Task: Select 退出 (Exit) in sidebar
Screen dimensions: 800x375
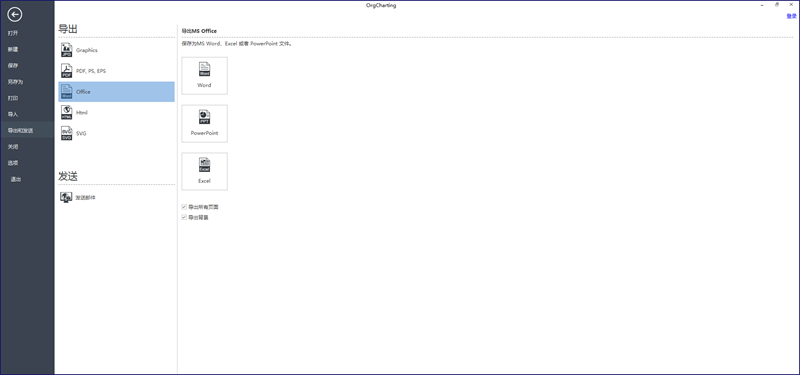Action: click(x=16, y=179)
